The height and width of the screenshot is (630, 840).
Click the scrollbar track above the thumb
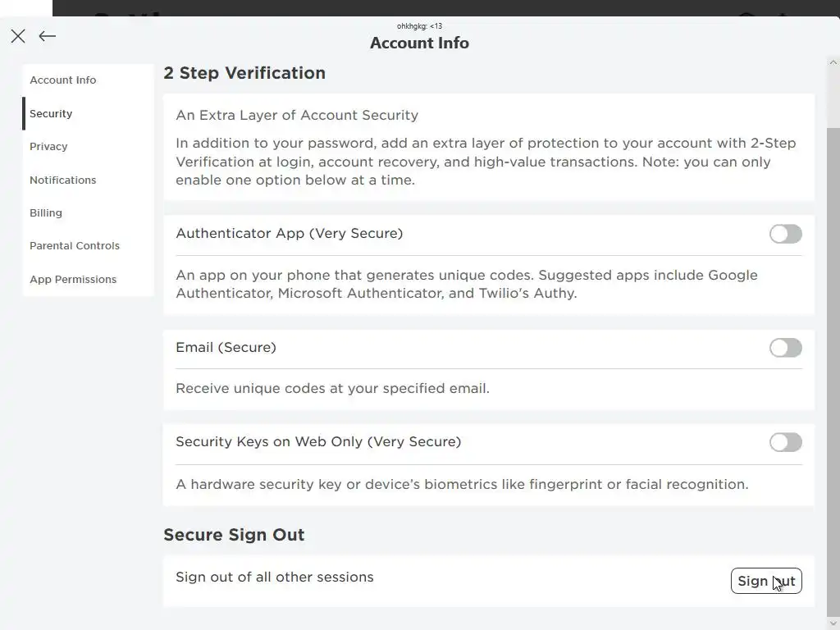tap(833, 97)
